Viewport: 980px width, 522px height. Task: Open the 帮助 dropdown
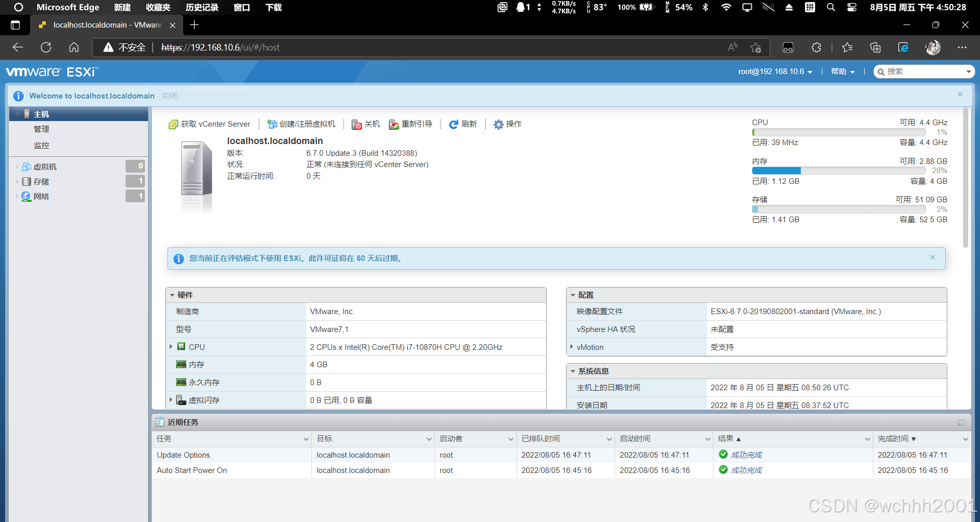point(842,72)
